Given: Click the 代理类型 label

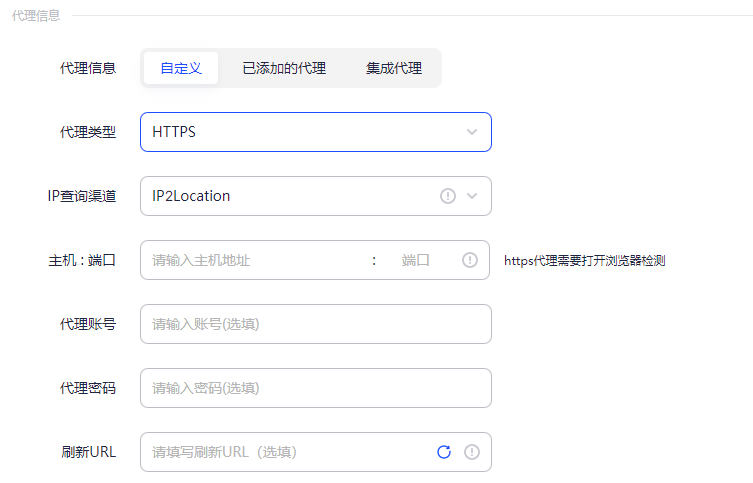Looking at the screenshot, I should (88, 132).
